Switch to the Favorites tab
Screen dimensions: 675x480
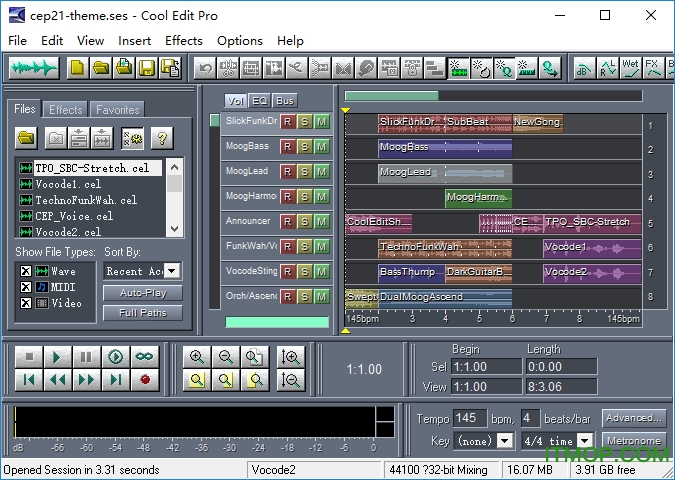[118, 110]
